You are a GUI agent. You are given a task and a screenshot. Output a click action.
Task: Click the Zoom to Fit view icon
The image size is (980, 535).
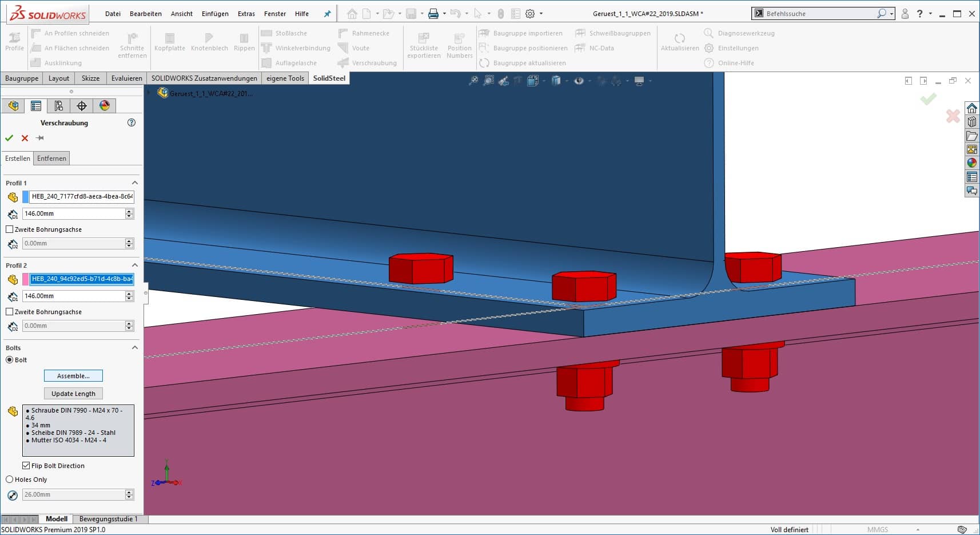click(473, 81)
